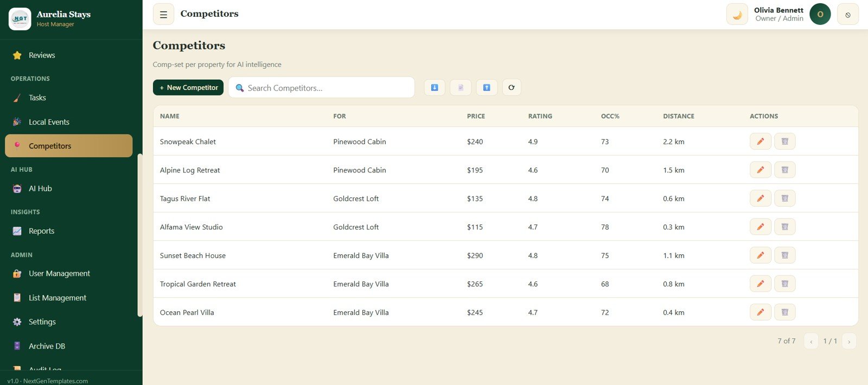Click the NextGenTemplates.com footer link

[55, 381]
